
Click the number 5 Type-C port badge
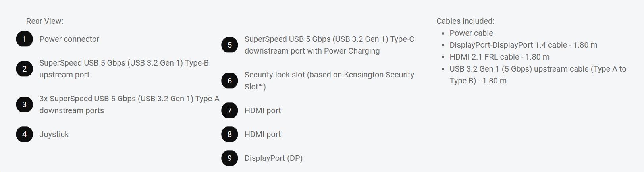(229, 45)
